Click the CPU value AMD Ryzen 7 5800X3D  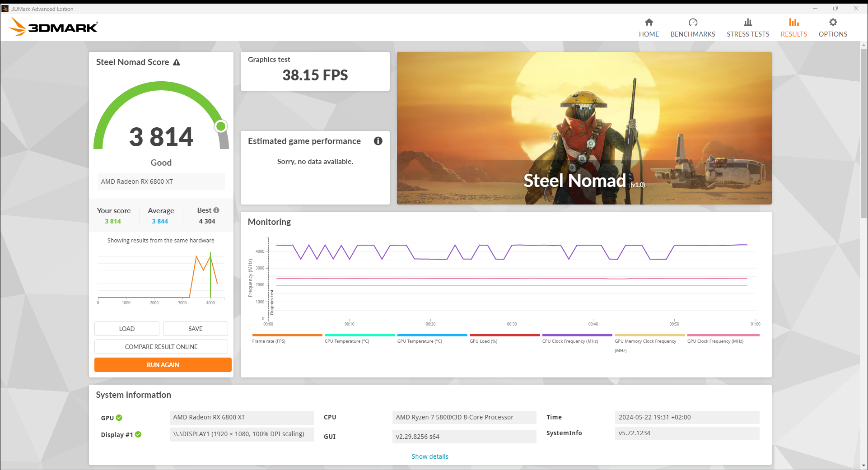[x=464, y=417]
